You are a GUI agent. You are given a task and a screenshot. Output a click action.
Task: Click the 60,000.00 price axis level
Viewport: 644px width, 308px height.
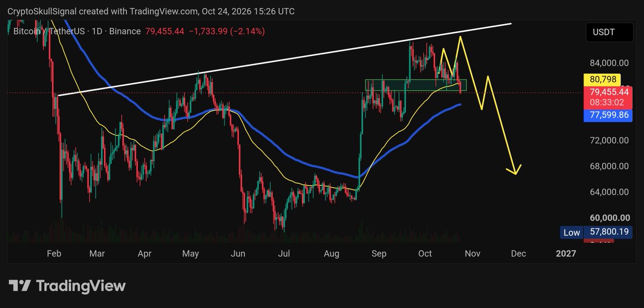[x=610, y=218]
